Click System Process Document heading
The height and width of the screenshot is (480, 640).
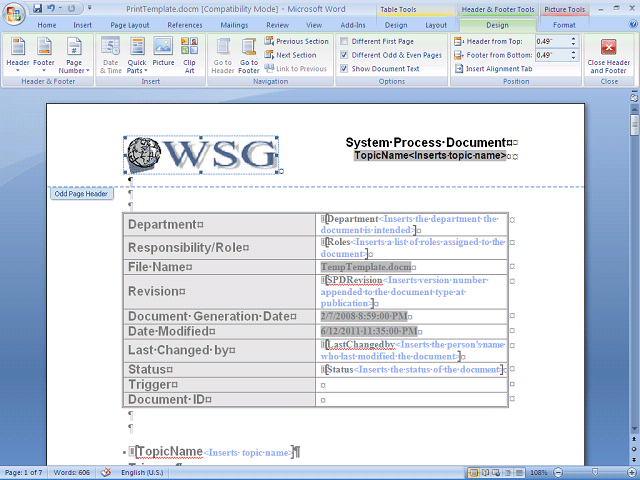point(426,142)
